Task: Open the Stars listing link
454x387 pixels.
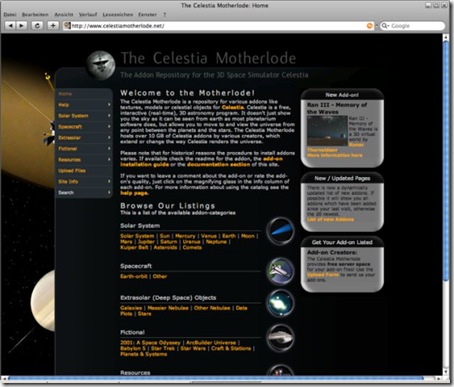Action: [144, 314]
